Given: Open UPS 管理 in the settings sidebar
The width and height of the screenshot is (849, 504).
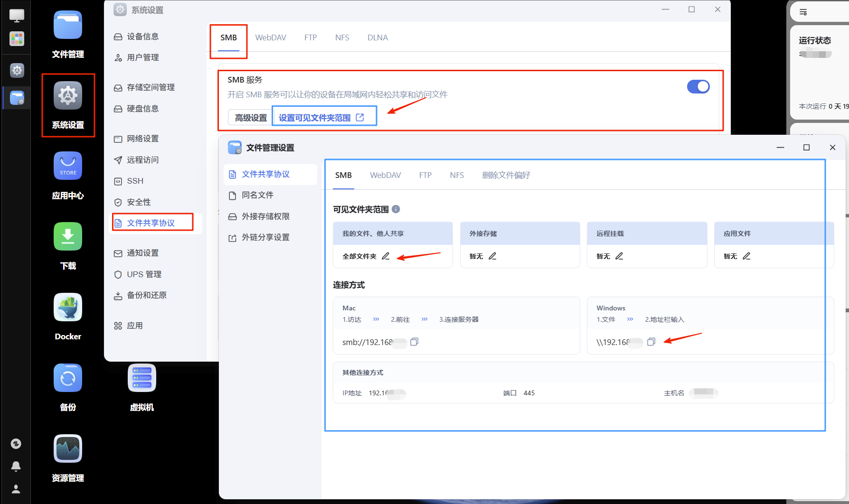Looking at the screenshot, I should [x=155, y=274].
